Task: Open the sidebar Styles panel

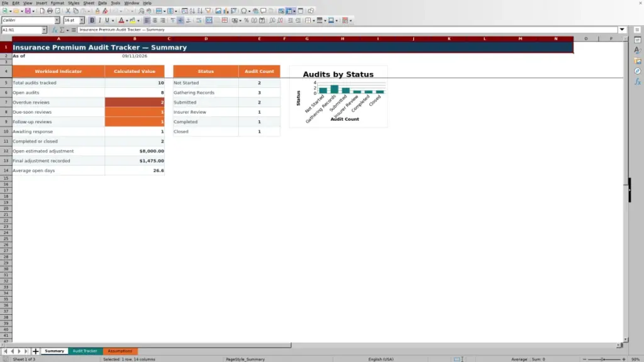Action: pos(638,50)
